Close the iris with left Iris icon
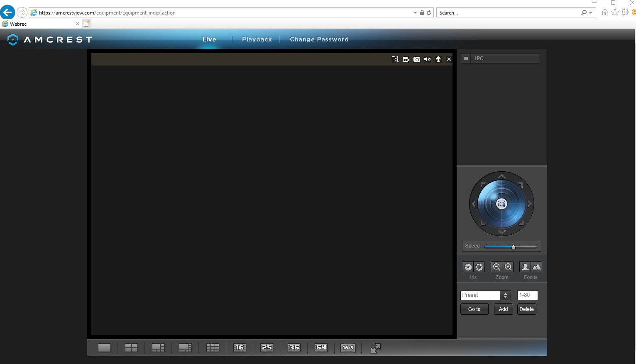This screenshot has width=636, height=364. 468,267
